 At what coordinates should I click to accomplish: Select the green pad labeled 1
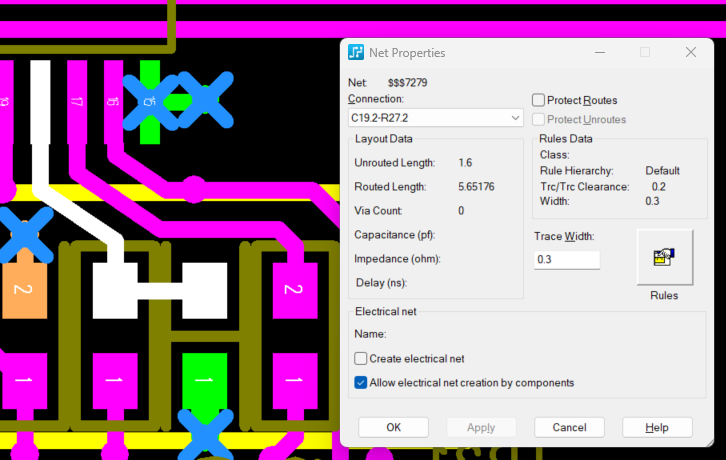pos(204,381)
